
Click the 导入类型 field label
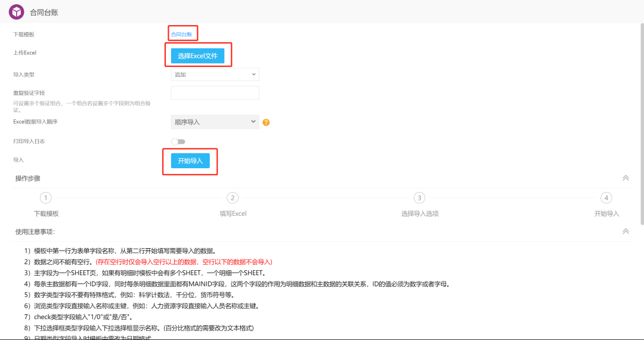click(x=24, y=75)
